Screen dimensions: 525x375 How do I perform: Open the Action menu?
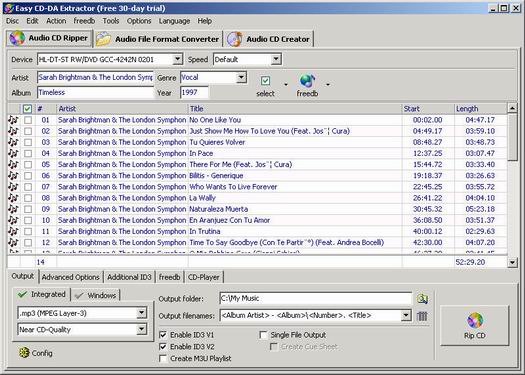pyautogui.click(x=56, y=21)
